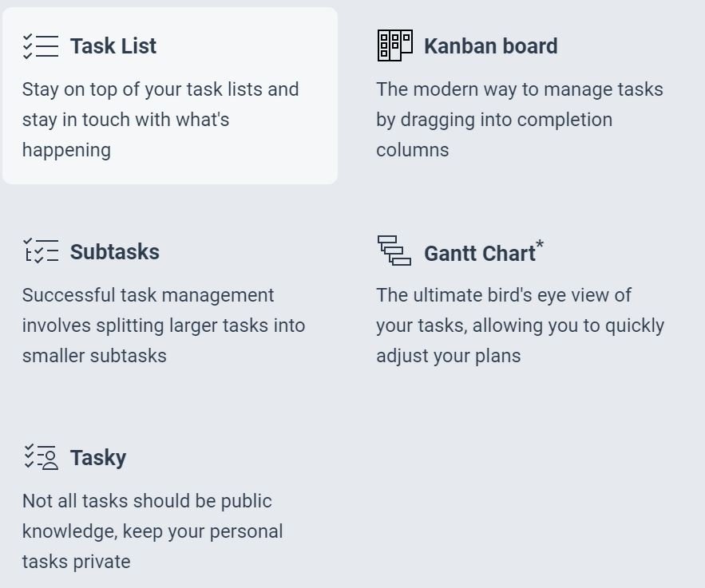Click the Gantt Chart bars icon
This screenshot has height=588, width=705.
click(x=394, y=251)
